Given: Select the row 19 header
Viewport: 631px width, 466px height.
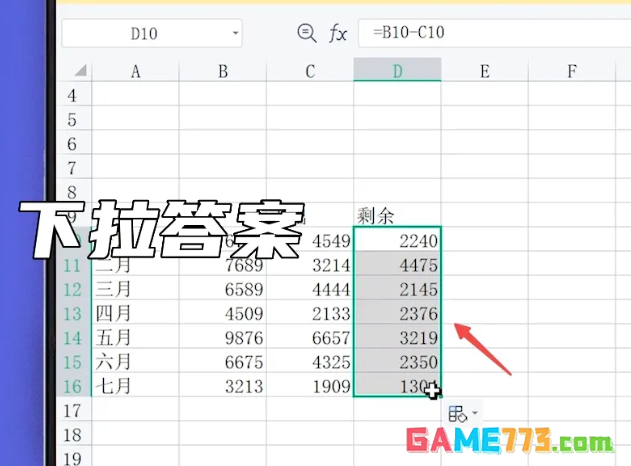Looking at the screenshot, I should point(71,457).
